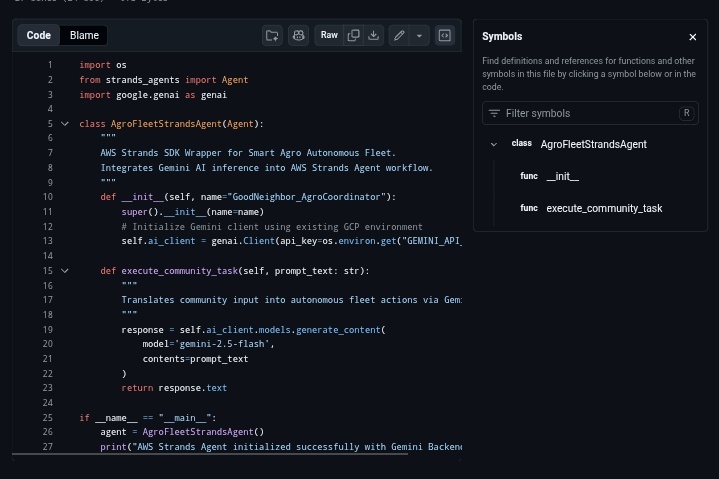Toggle the symbols pane code icon
The height and width of the screenshot is (479, 719).
pos(445,35)
